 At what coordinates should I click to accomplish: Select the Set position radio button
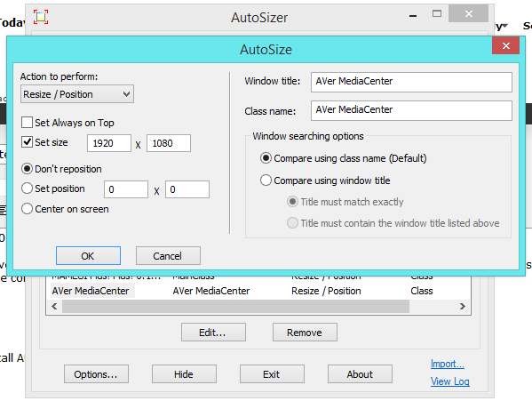pyautogui.click(x=27, y=188)
